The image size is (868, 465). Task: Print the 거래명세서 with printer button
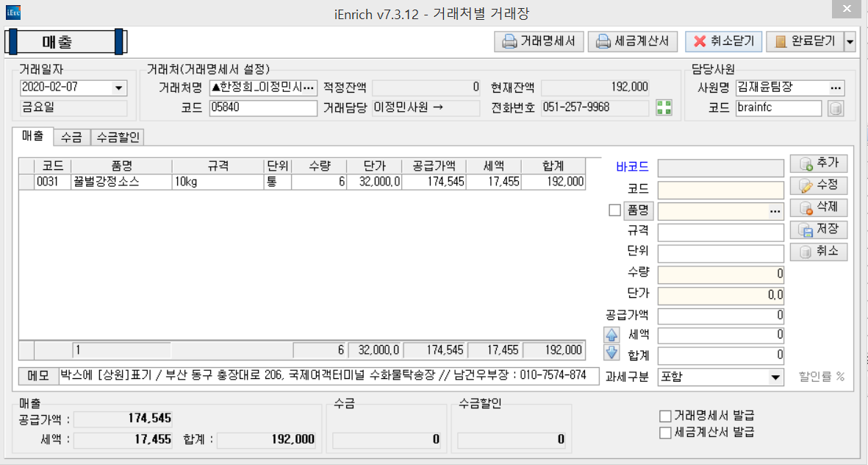coord(539,42)
